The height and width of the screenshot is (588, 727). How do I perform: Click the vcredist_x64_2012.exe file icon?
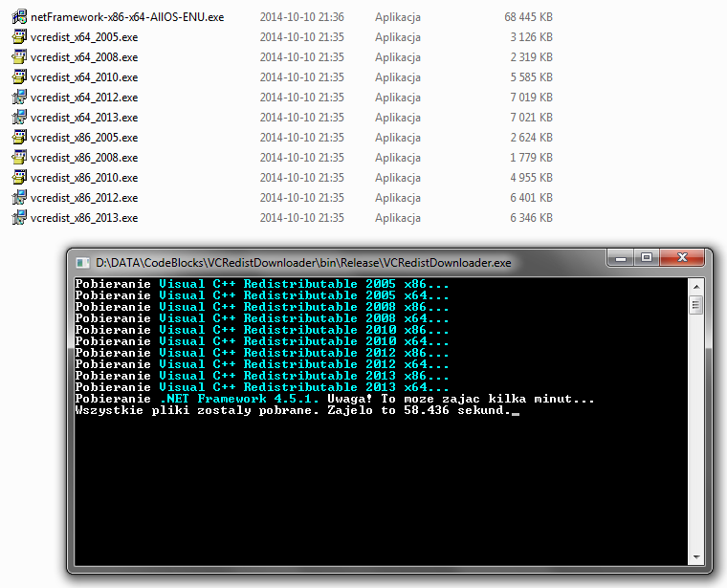(x=19, y=98)
